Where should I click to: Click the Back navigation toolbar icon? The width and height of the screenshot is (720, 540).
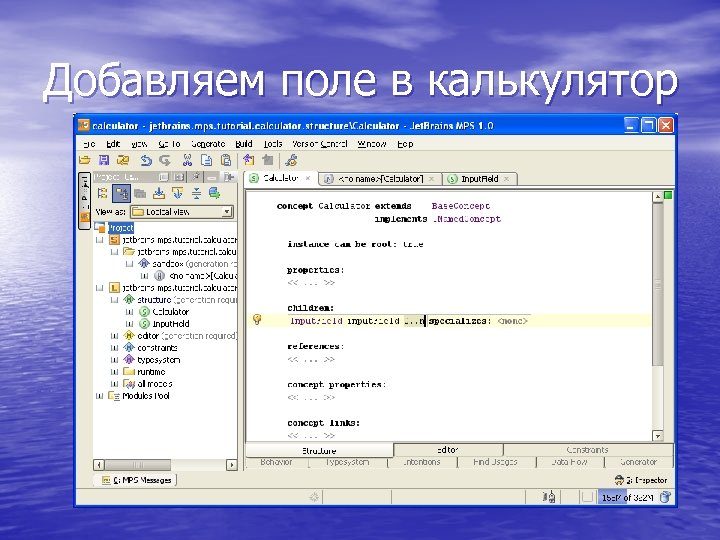click(x=249, y=160)
